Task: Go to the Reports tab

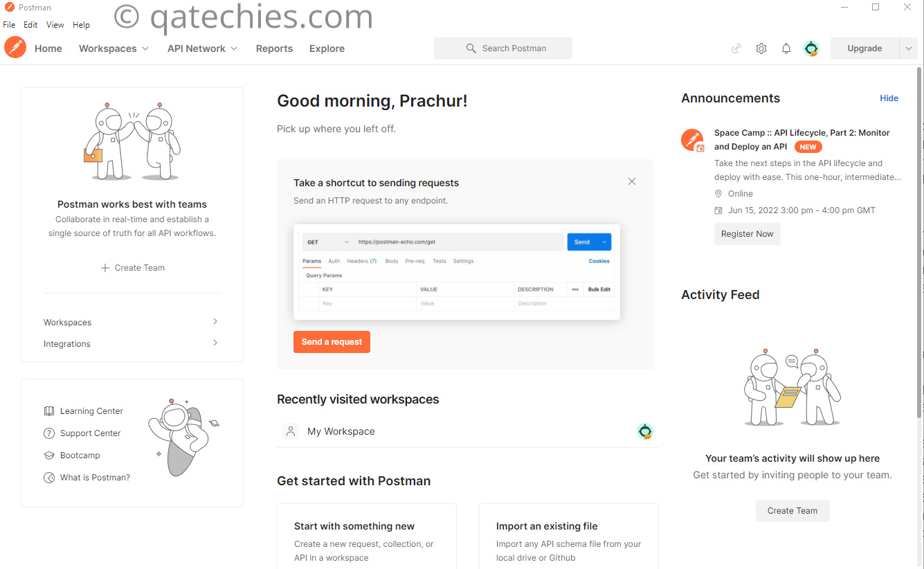Action: 274,48
